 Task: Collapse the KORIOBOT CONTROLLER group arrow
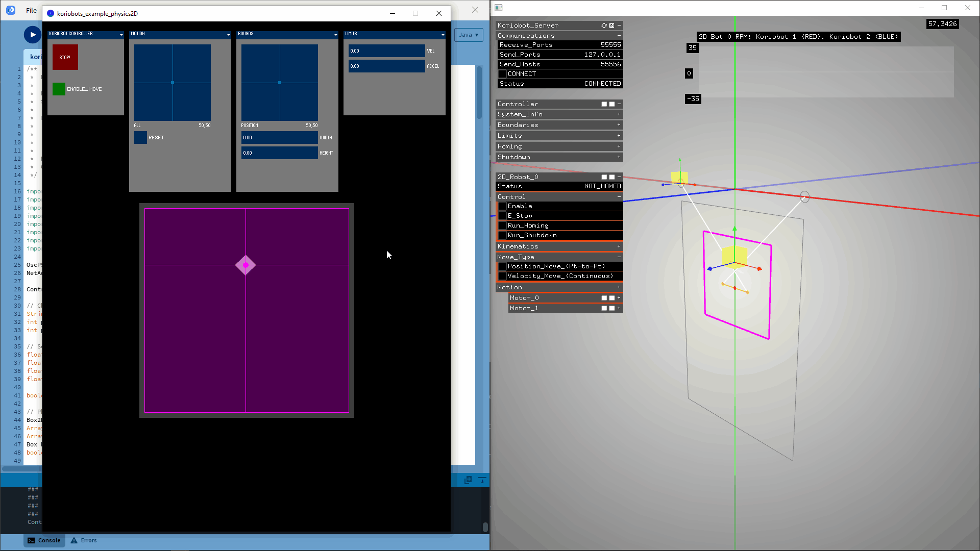pos(121,35)
